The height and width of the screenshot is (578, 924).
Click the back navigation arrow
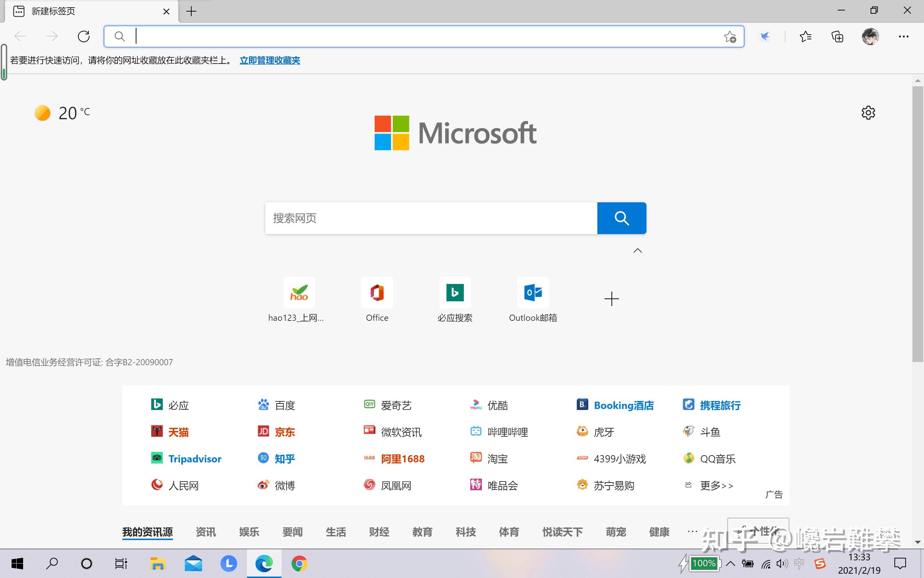click(x=20, y=37)
